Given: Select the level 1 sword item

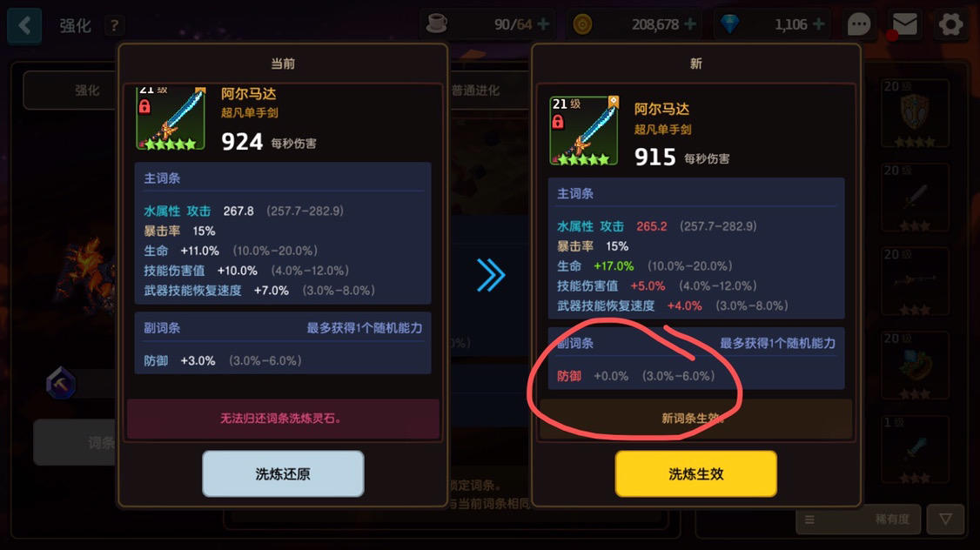Looking at the screenshot, I should tap(915, 450).
